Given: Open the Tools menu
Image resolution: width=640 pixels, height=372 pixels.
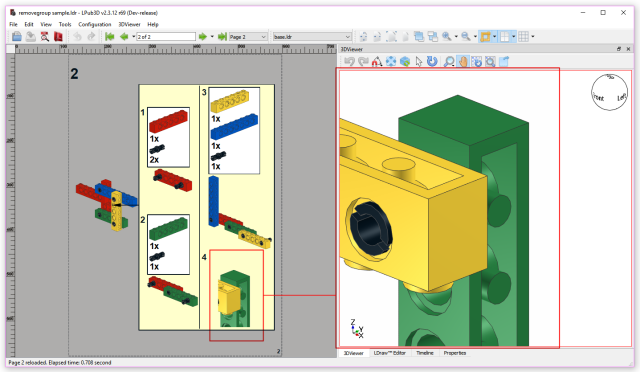Looking at the screenshot, I should [x=65, y=25].
